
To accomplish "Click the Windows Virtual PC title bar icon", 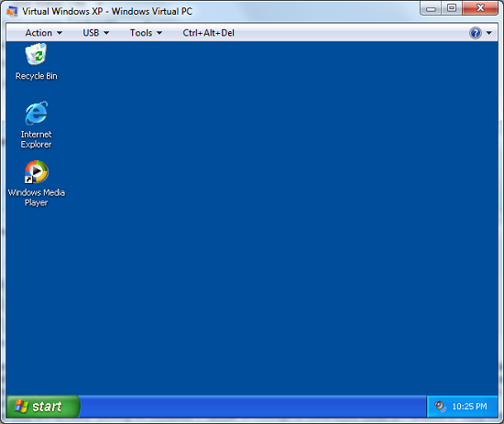I will (x=12, y=11).
